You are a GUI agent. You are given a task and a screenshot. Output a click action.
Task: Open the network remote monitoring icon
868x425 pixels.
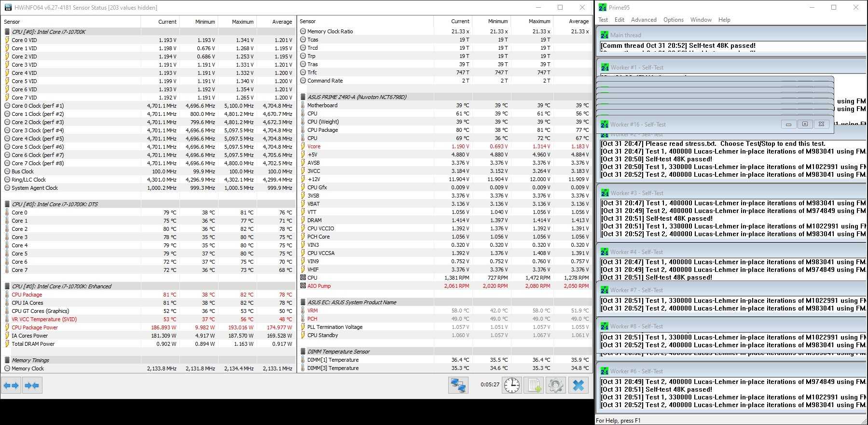click(x=458, y=385)
